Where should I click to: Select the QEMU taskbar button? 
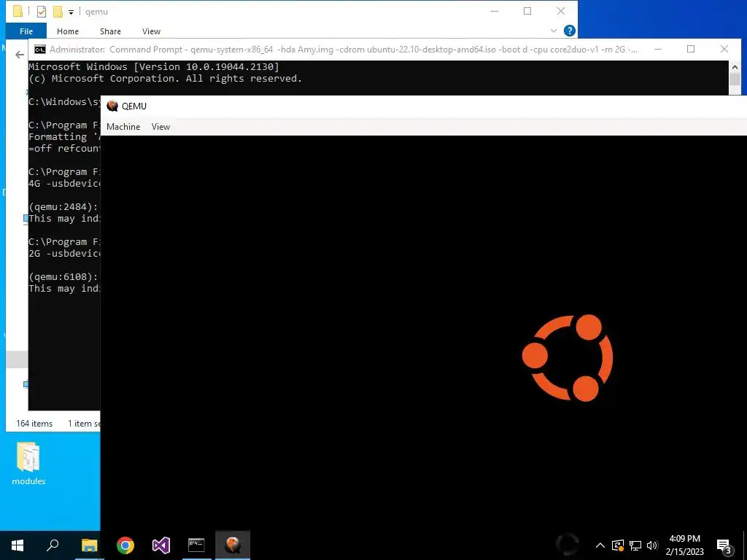[x=233, y=545]
